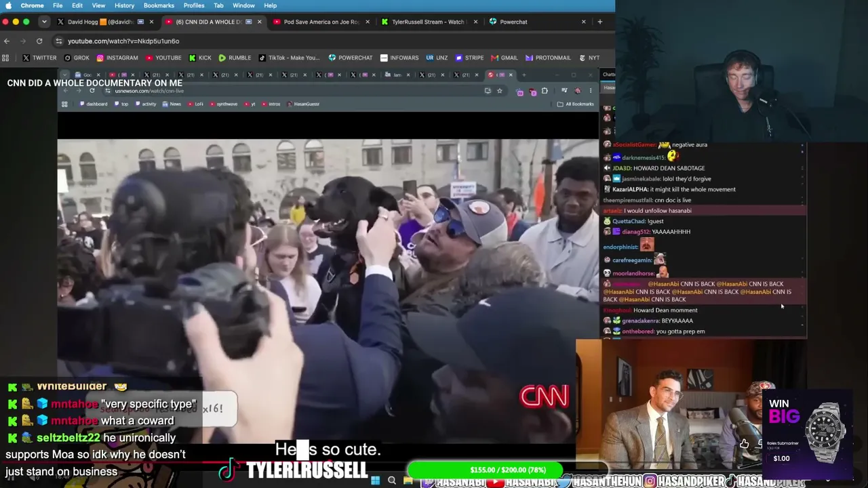This screenshot has height=488, width=868.
Task: Open the TWITTER bookmark
Action: coord(39,58)
